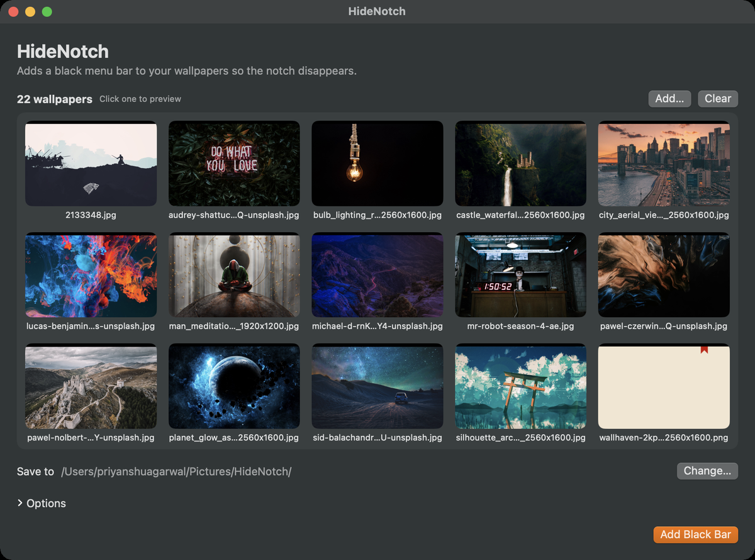This screenshot has height=560, width=755.
Task: Click the label lucas-benjamin...s-unsplash.jpg
Action: point(91,327)
